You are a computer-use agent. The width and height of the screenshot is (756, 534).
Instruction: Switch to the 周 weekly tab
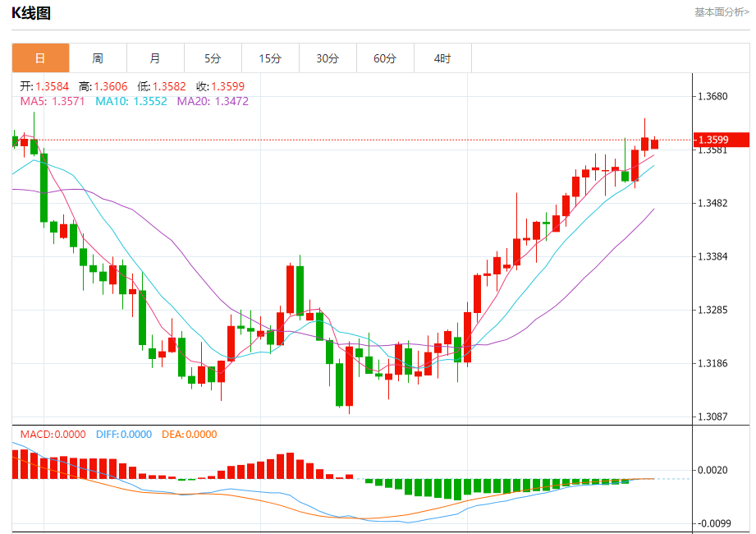click(x=98, y=58)
